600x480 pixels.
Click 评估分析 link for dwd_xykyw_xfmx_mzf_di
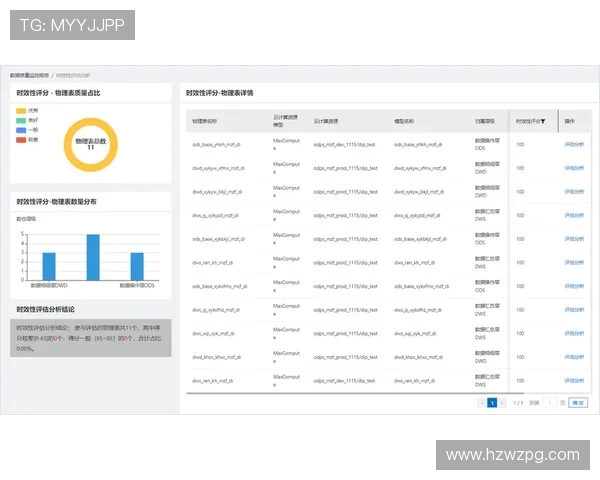[575, 168]
